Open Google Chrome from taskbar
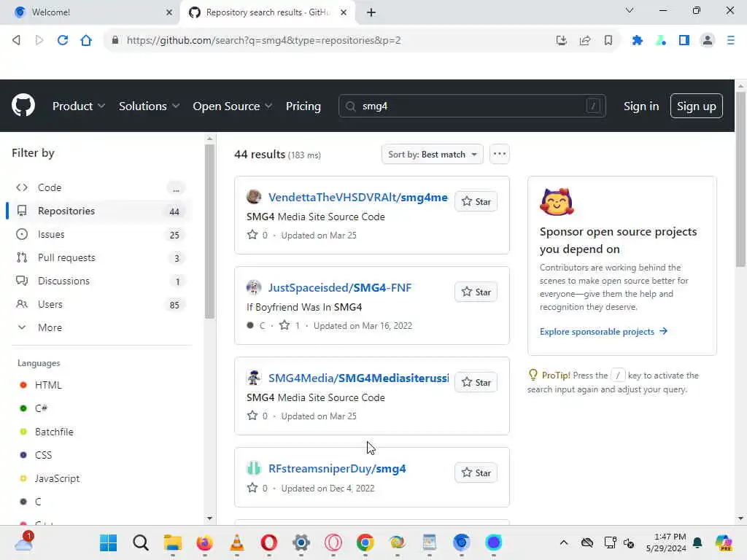 [365, 542]
